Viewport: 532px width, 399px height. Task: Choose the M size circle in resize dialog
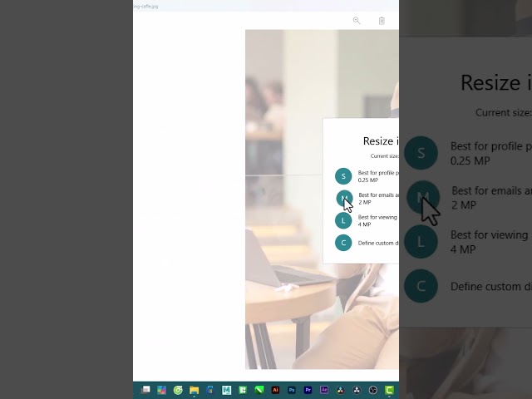click(x=344, y=198)
